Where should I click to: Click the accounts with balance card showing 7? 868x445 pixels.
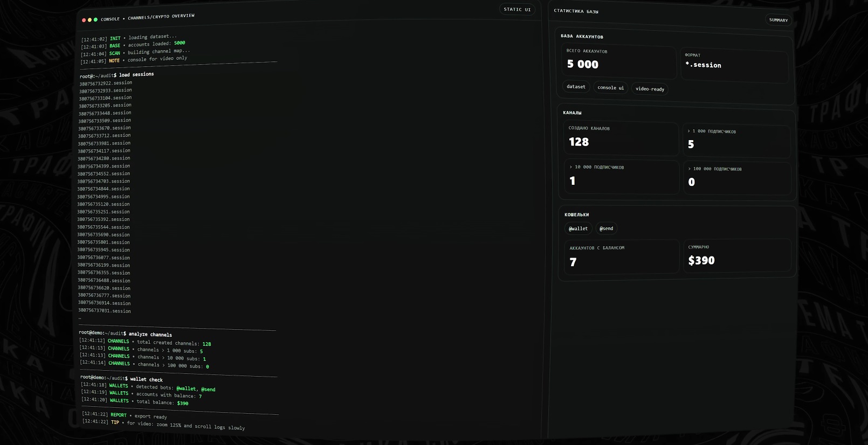(x=622, y=256)
